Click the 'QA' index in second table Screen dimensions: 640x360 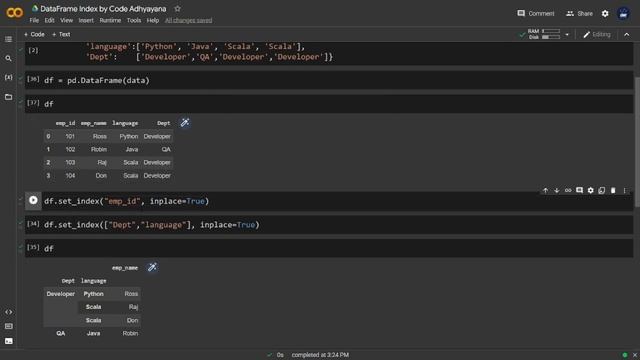60,333
